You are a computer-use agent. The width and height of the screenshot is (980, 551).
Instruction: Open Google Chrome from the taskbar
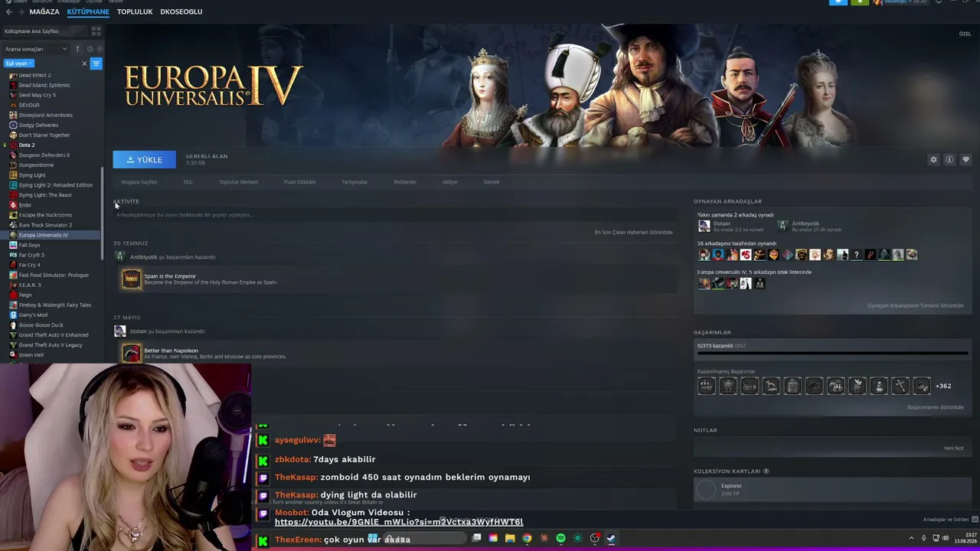pyautogui.click(x=527, y=538)
